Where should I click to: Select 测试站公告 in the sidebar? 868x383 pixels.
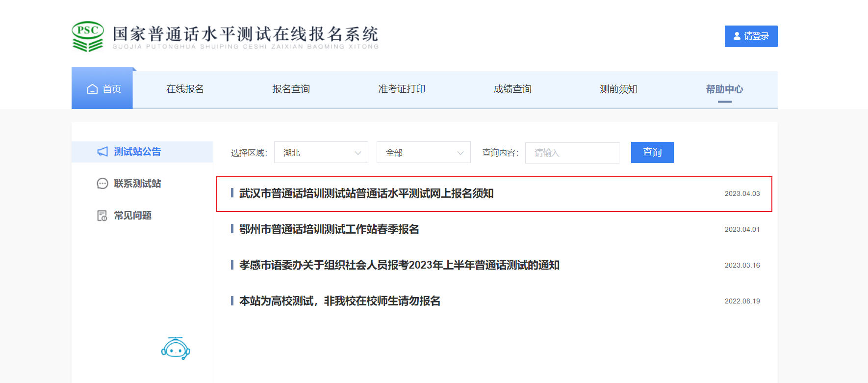tap(142, 152)
